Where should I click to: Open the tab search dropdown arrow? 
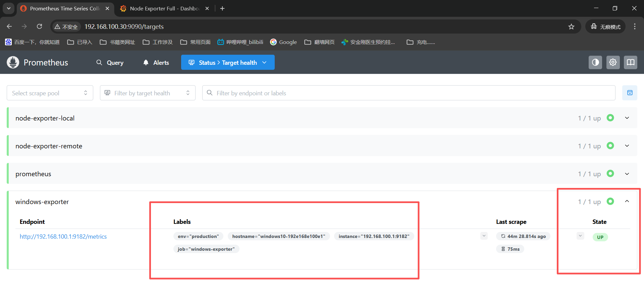8,8
